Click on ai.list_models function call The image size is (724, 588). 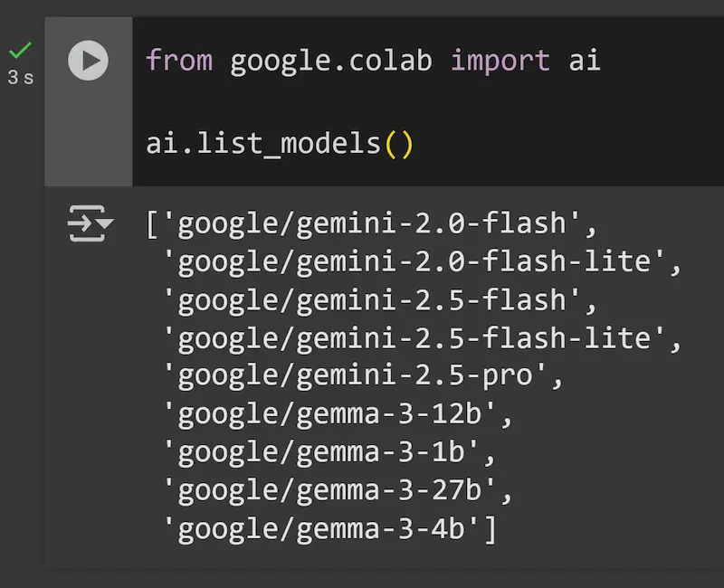click(x=263, y=144)
